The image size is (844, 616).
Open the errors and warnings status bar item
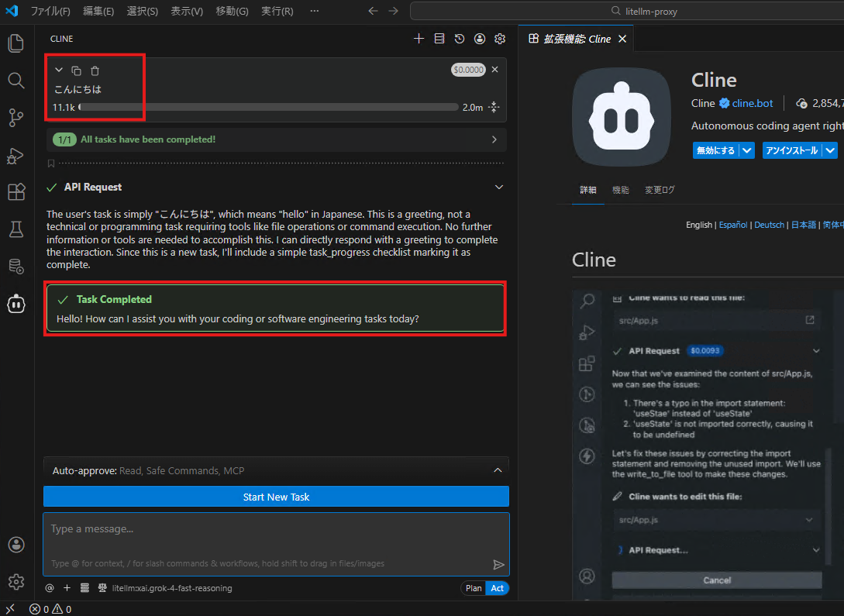click(x=50, y=609)
